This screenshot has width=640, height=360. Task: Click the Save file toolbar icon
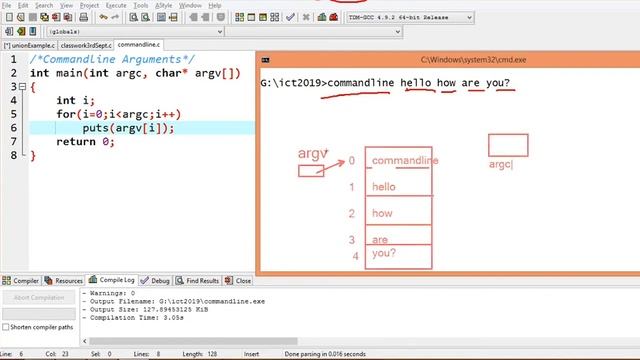tap(33, 17)
